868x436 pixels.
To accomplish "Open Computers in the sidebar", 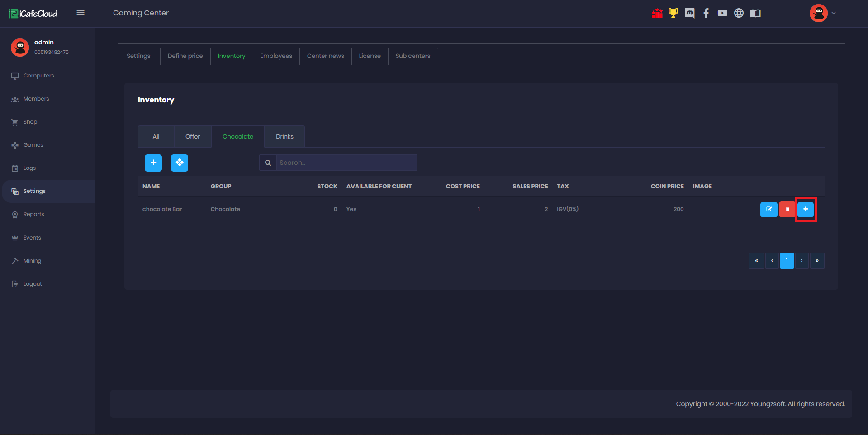I will click(x=38, y=76).
